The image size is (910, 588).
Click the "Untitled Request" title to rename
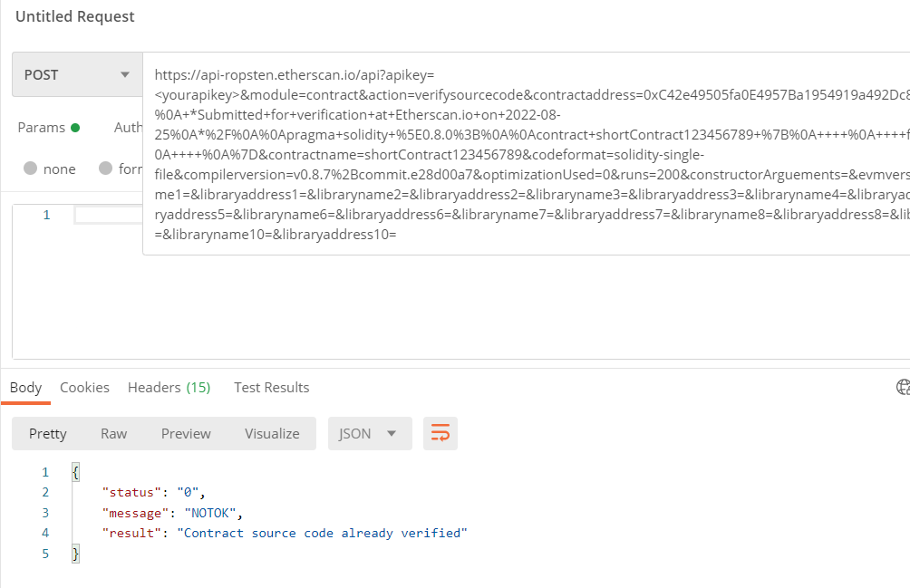pyautogui.click(x=75, y=16)
